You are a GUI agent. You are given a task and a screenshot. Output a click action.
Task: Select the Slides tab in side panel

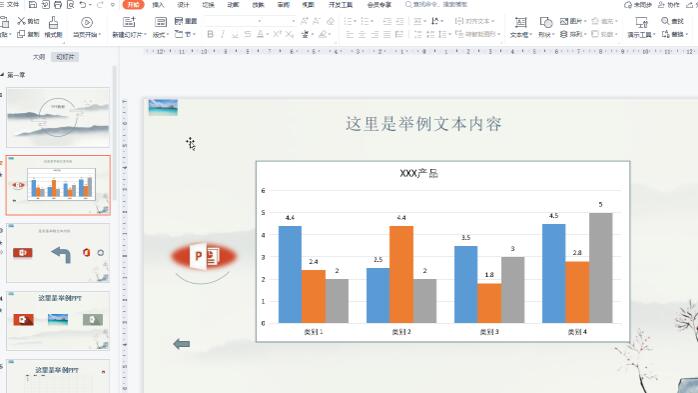(x=65, y=57)
